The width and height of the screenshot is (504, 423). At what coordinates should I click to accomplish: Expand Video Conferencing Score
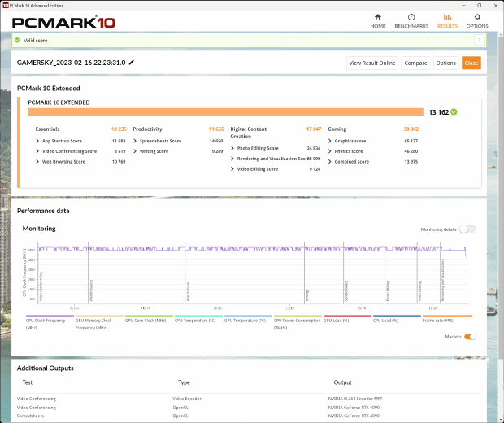[37, 151]
